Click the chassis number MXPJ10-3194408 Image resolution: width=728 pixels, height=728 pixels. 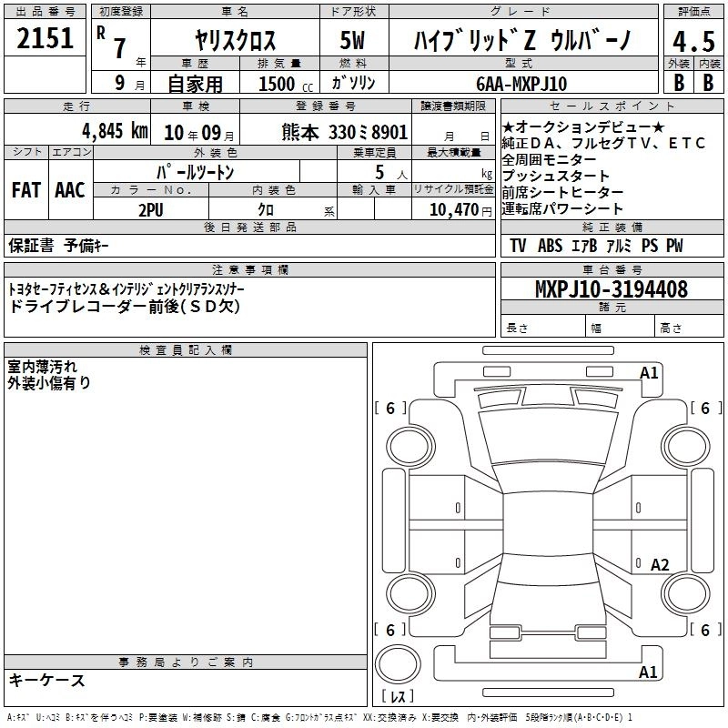tap(612, 289)
